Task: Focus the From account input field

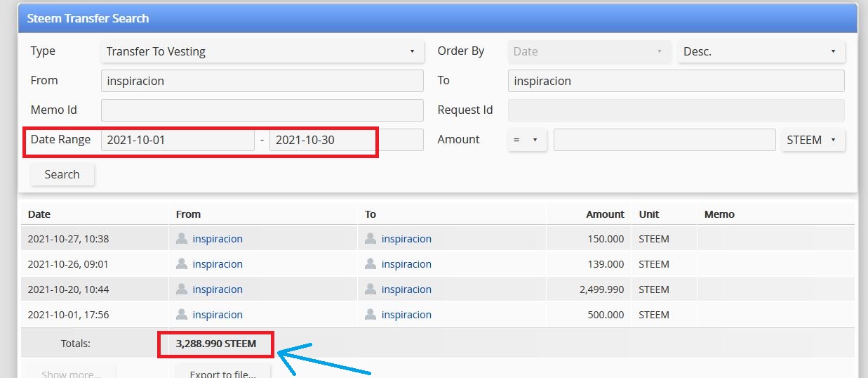Action: [262, 81]
